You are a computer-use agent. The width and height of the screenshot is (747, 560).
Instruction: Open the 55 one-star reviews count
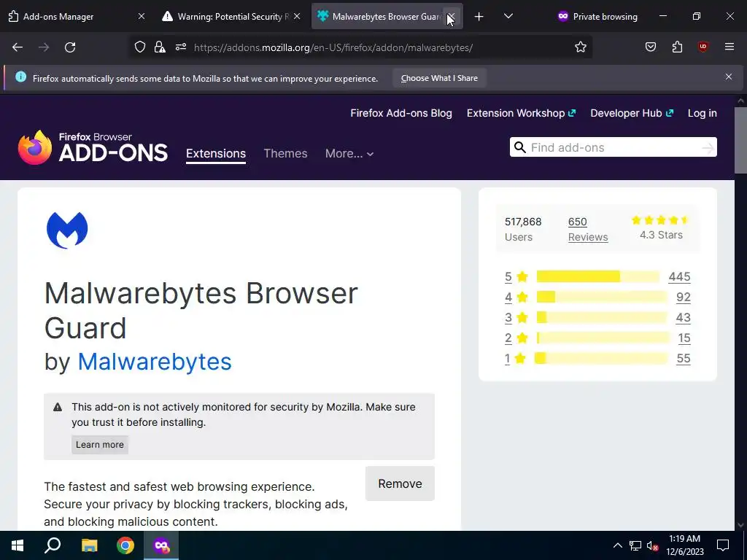[683, 359]
